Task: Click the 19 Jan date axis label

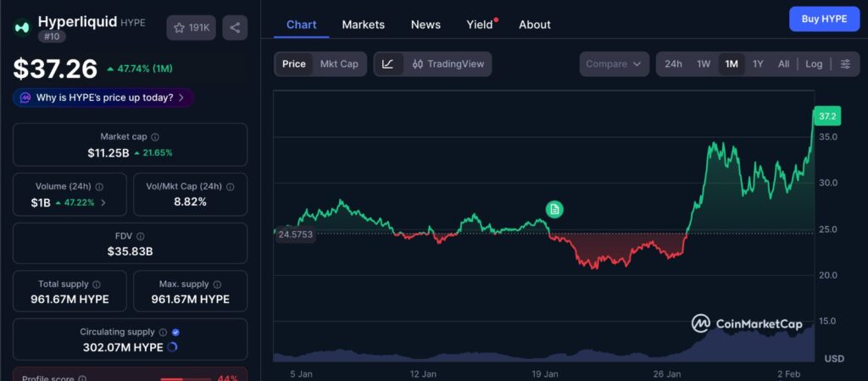Action: point(545,374)
